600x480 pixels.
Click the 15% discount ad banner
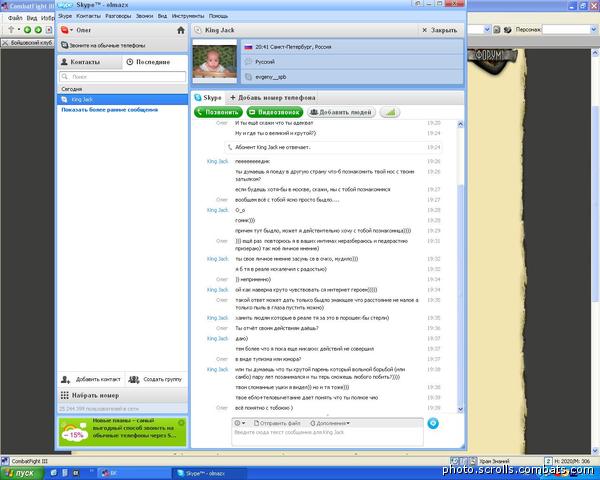pos(122,432)
